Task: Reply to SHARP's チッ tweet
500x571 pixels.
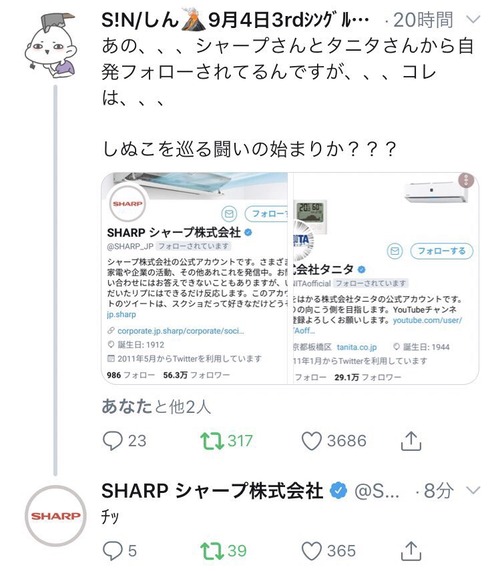Action: tap(113, 551)
